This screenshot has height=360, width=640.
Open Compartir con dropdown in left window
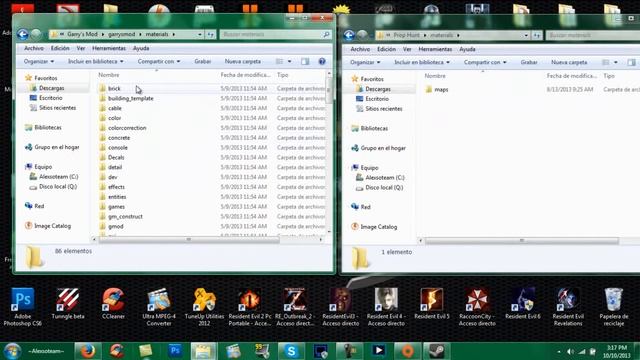[159, 61]
